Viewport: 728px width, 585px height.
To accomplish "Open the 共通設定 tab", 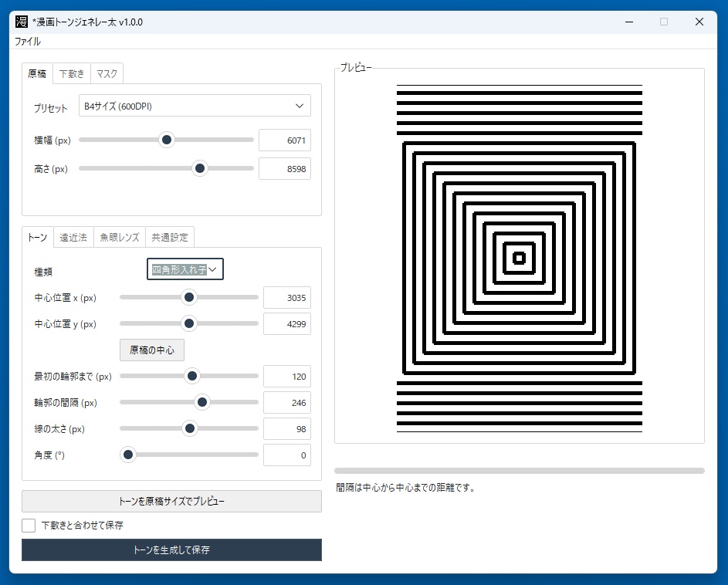I will click(x=170, y=237).
